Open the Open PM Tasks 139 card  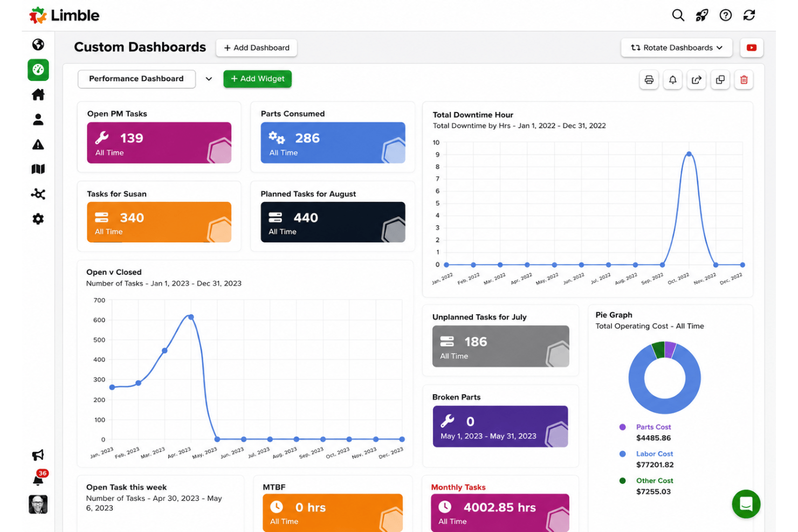159,142
